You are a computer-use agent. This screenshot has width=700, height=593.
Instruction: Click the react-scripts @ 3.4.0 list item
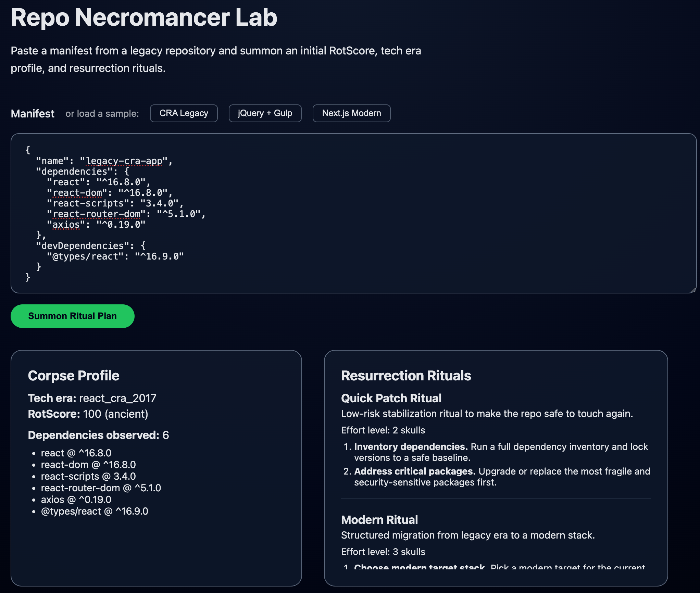tap(88, 476)
